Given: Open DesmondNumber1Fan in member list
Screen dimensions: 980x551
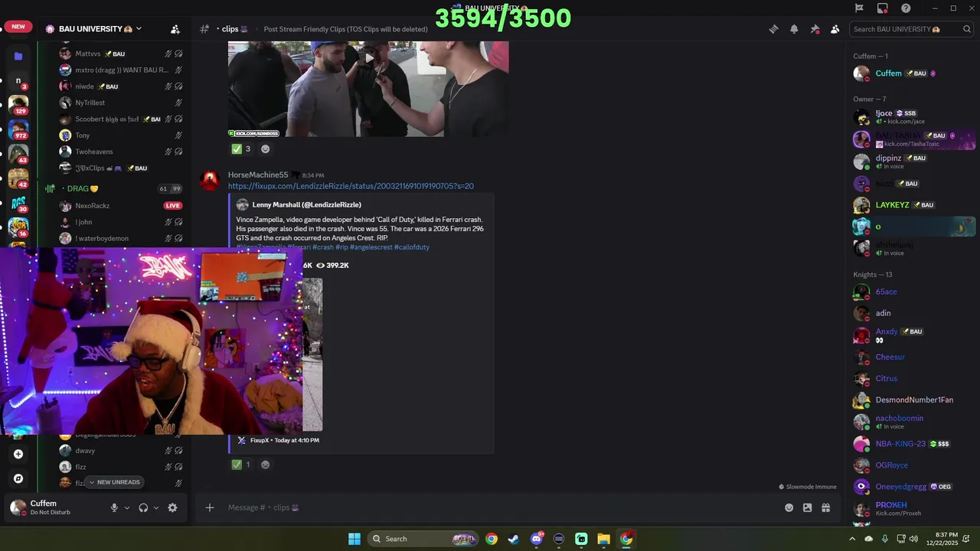Looking at the screenshot, I should pos(913,400).
